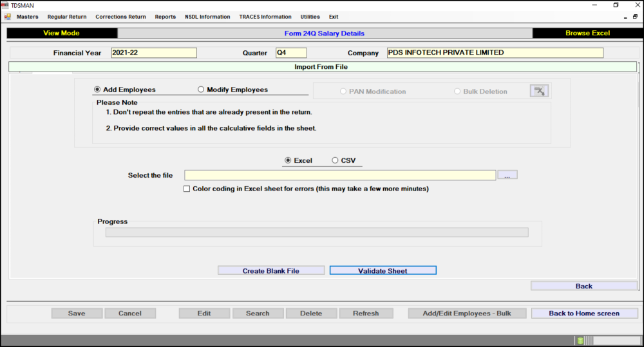Click note about not repeating entries

(x=209, y=112)
